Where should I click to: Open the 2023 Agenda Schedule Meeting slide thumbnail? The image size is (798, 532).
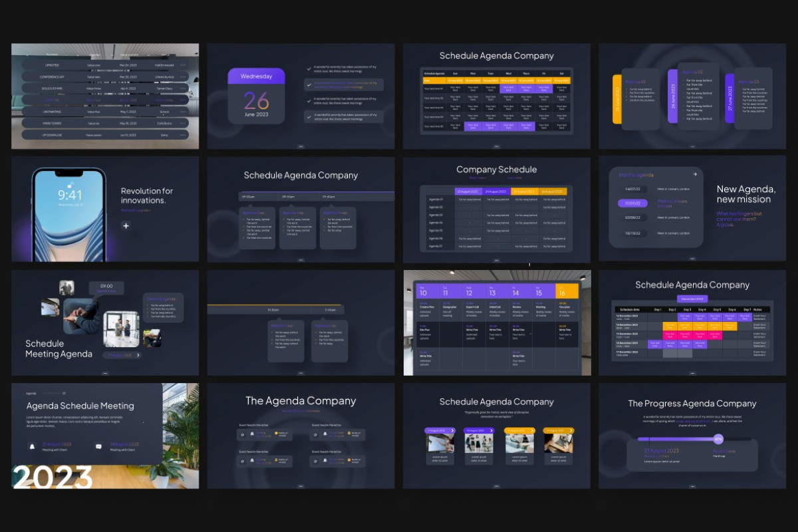click(x=105, y=436)
